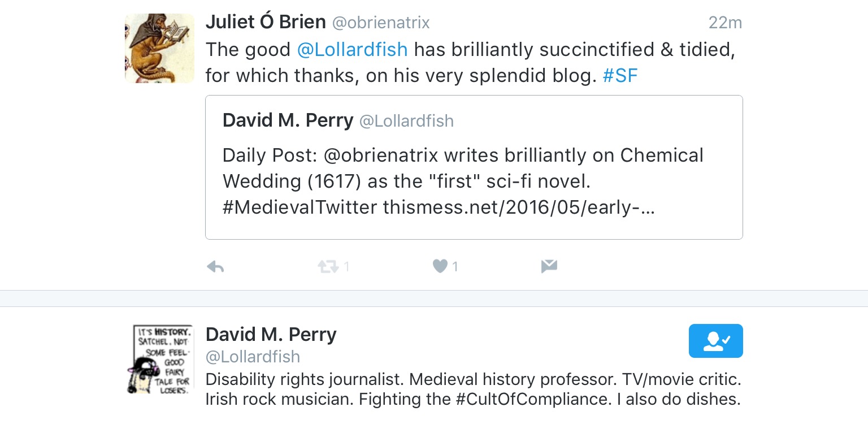Image resolution: width=868 pixels, height=424 pixels.
Task: Reply to Juliet Ó Brien's tweet
Action: (215, 266)
